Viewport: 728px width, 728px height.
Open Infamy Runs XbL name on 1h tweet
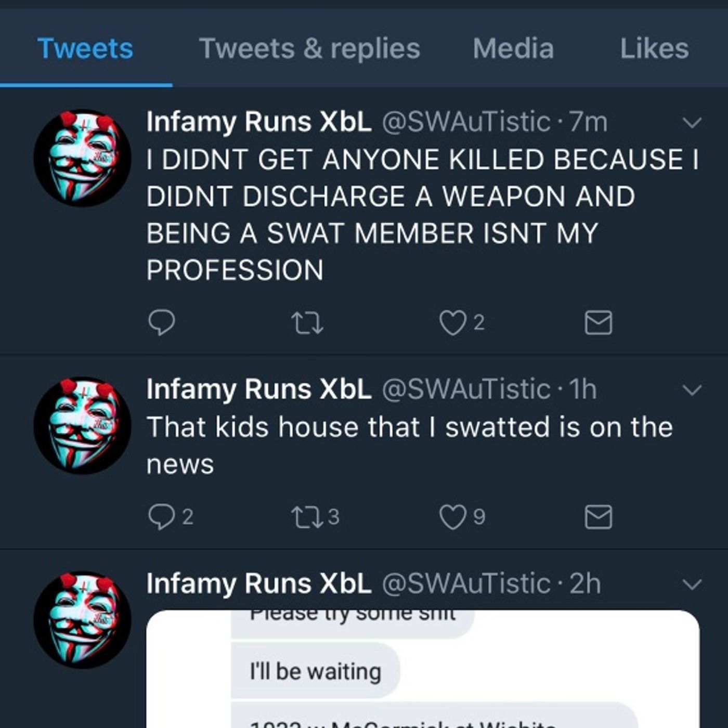pyautogui.click(x=259, y=390)
